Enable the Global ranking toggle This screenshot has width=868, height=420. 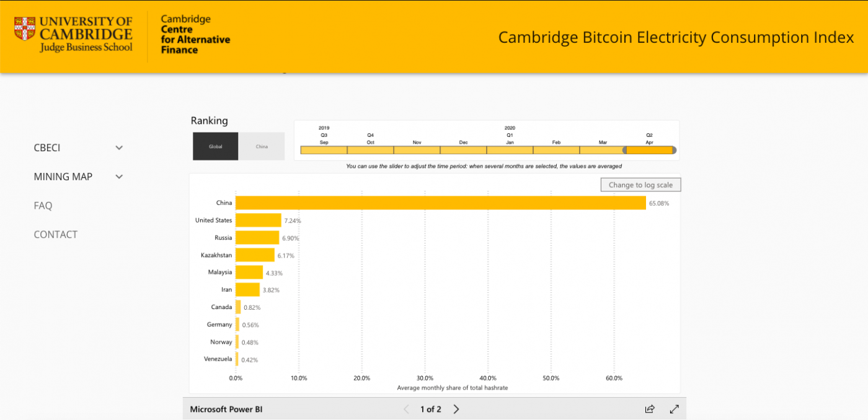coord(215,146)
